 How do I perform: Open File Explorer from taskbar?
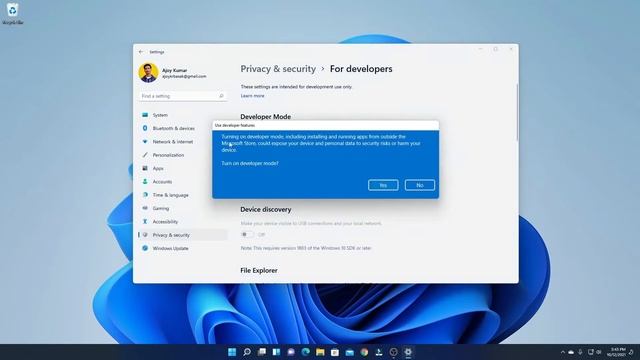[x=320, y=352]
